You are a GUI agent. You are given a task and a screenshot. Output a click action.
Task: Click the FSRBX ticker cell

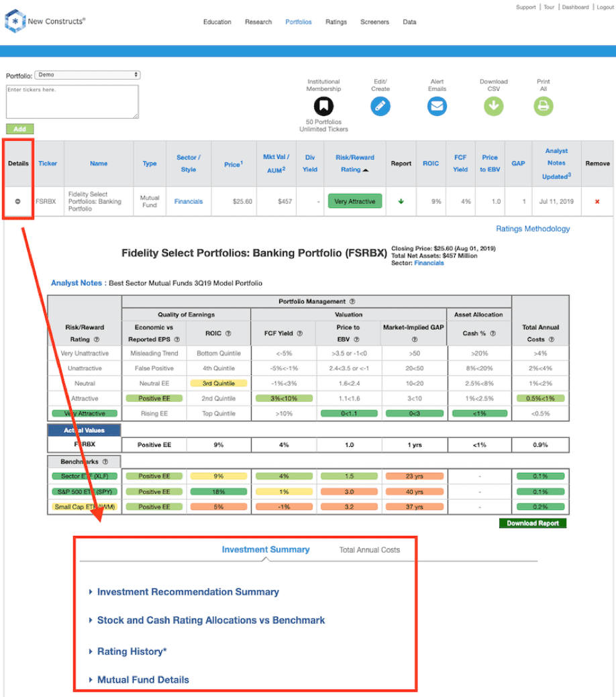[x=46, y=201]
